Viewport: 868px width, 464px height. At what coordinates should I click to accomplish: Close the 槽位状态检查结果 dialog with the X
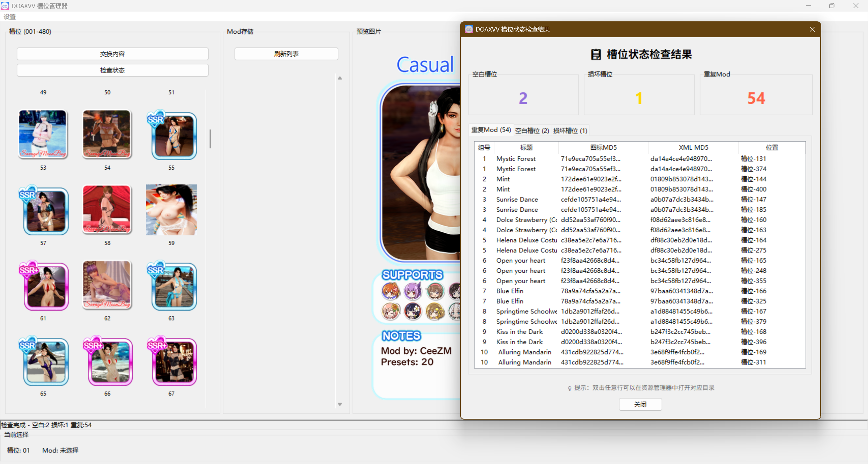pos(812,30)
